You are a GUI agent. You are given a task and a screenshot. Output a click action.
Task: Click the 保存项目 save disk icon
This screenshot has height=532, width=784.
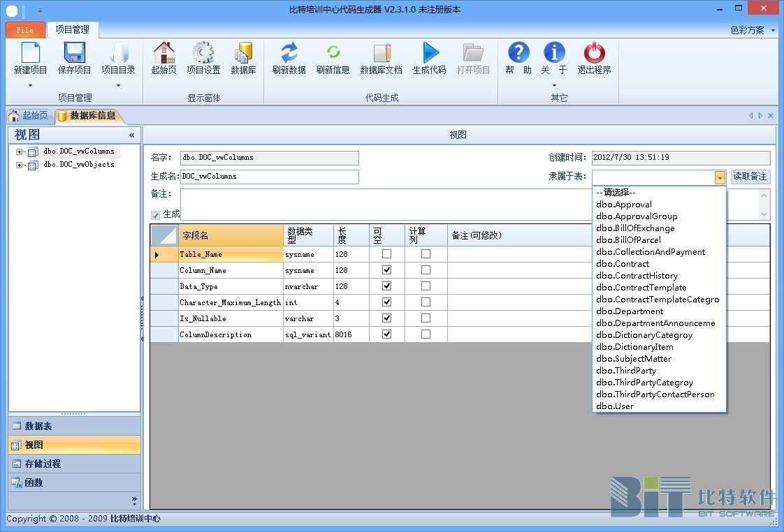[x=74, y=53]
